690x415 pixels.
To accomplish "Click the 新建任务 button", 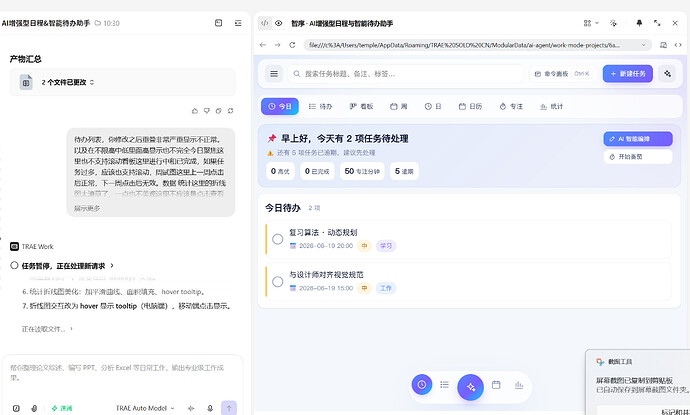I will tap(628, 74).
